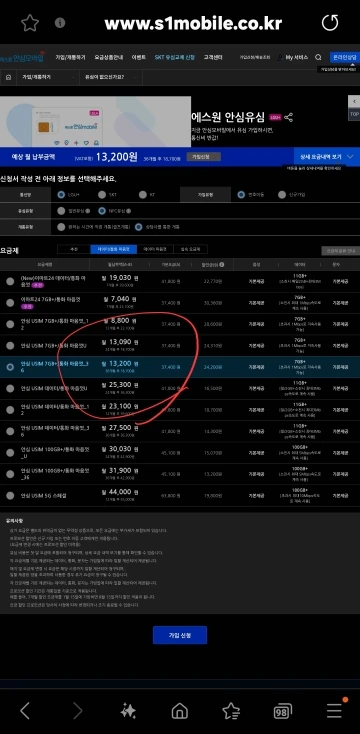Choose radio for plan priced 월 30,030원

click(x=10, y=453)
